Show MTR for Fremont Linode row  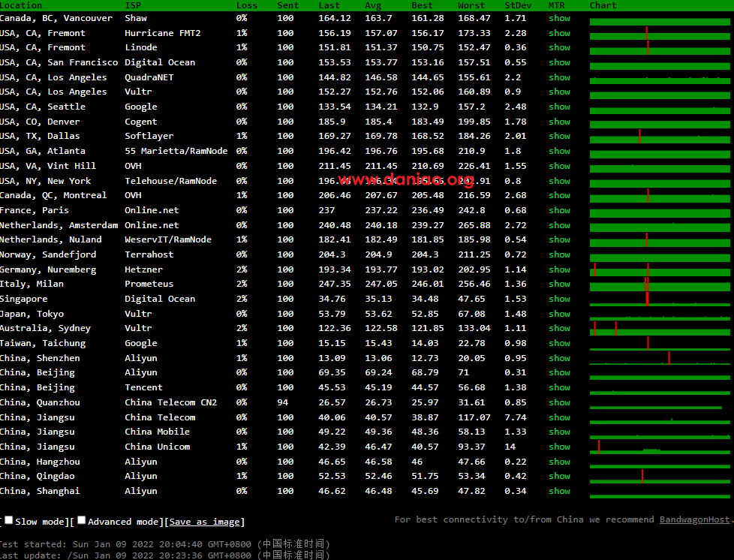(x=559, y=47)
